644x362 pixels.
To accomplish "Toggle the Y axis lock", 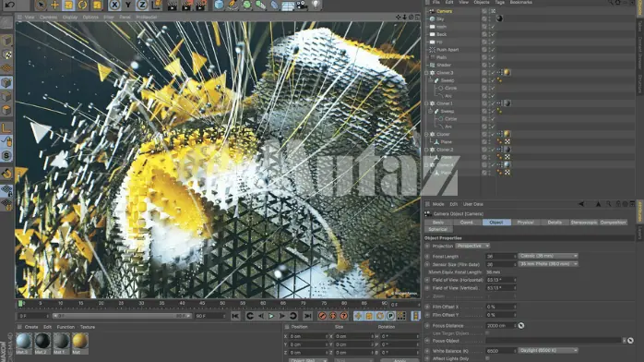I will click(x=128, y=5).
